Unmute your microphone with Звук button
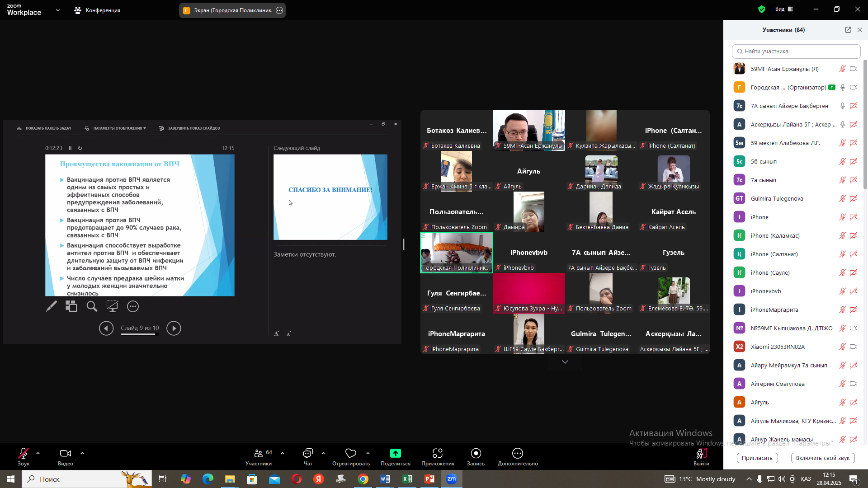Viewport: 868px width, 488px height. pos(24,456)
